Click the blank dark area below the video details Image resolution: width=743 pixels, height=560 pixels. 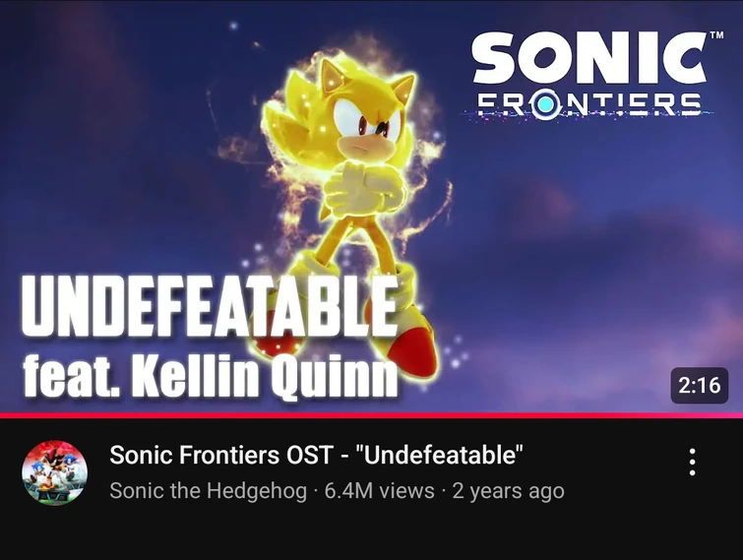(x=372, y=535)
